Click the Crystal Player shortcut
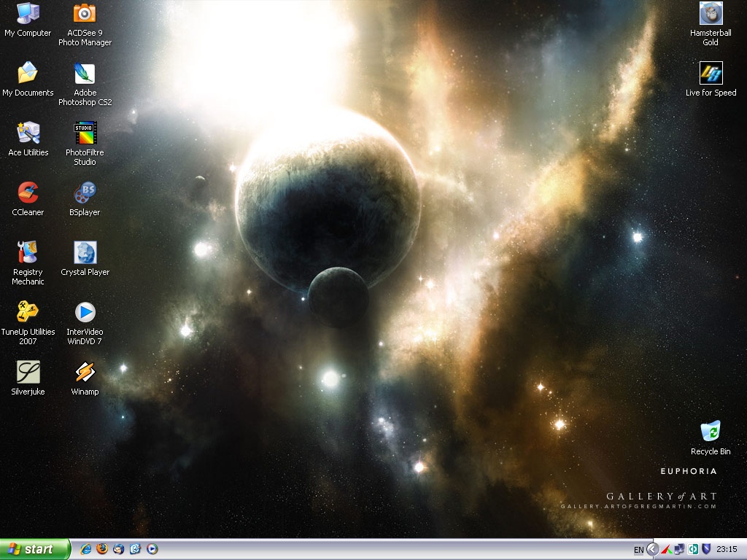The height and width of the screenshot is (560, 747). 85,252
